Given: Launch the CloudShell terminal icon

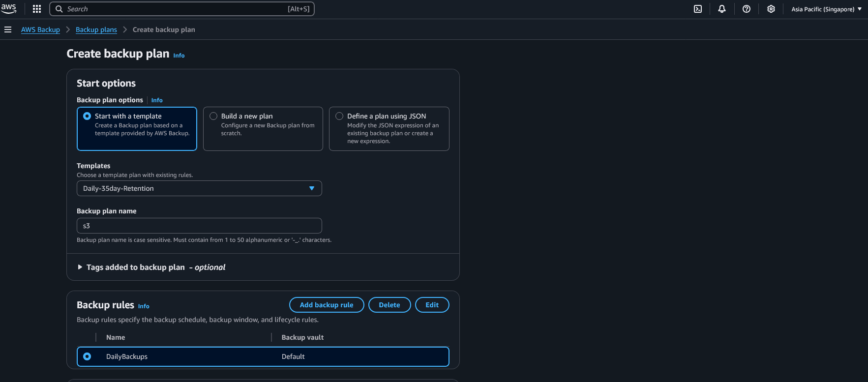Looking at the screenshot, I should point(698,9).
